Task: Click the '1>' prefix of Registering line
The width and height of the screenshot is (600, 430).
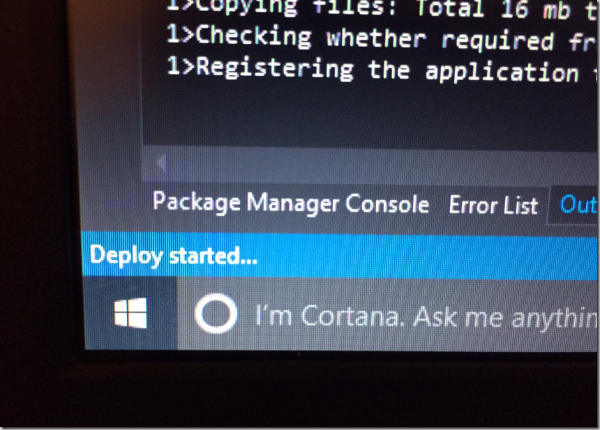Action: (x=181, y=66)
